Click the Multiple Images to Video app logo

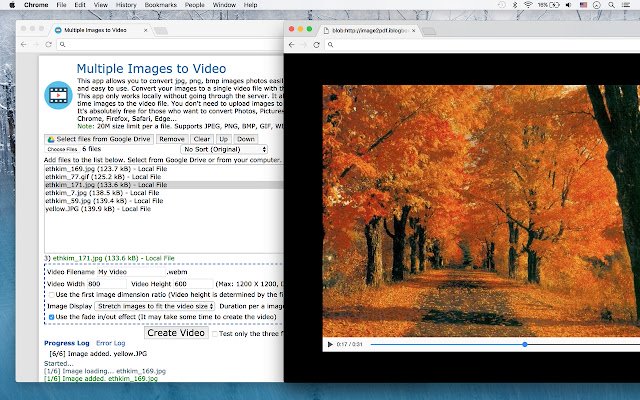[58, 95]
